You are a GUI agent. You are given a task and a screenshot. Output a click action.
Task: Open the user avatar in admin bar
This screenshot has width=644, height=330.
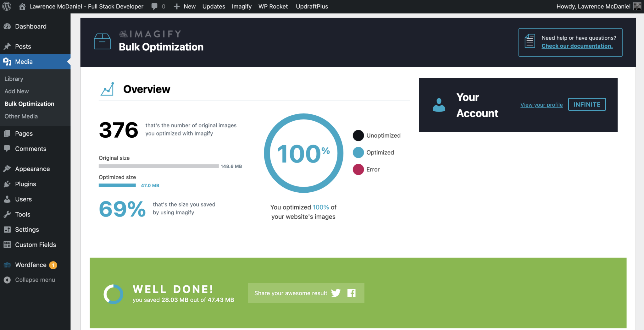[637, 6]
